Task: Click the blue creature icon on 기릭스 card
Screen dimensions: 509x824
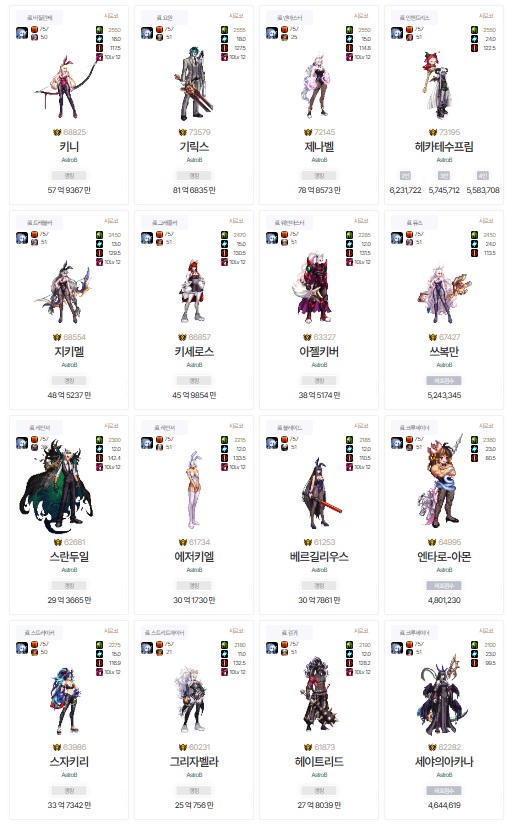Action: pos(147,33)
